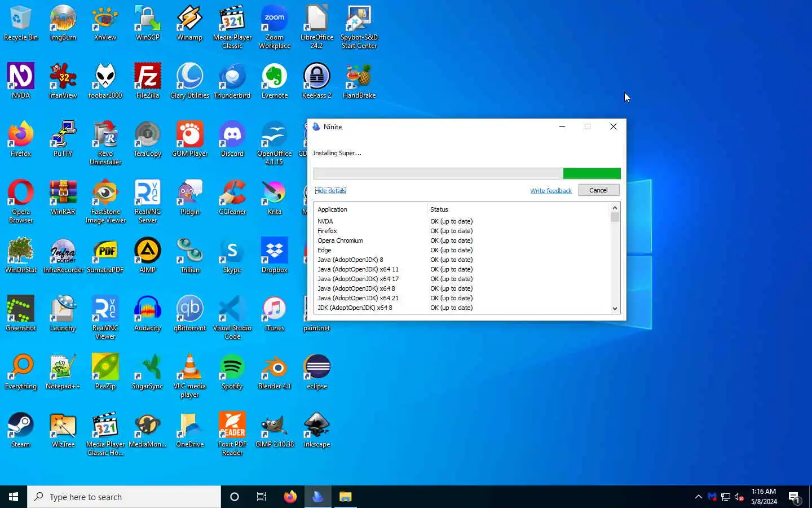Select the Opera Chromium row
812x508 pixels.
point(462,240)
